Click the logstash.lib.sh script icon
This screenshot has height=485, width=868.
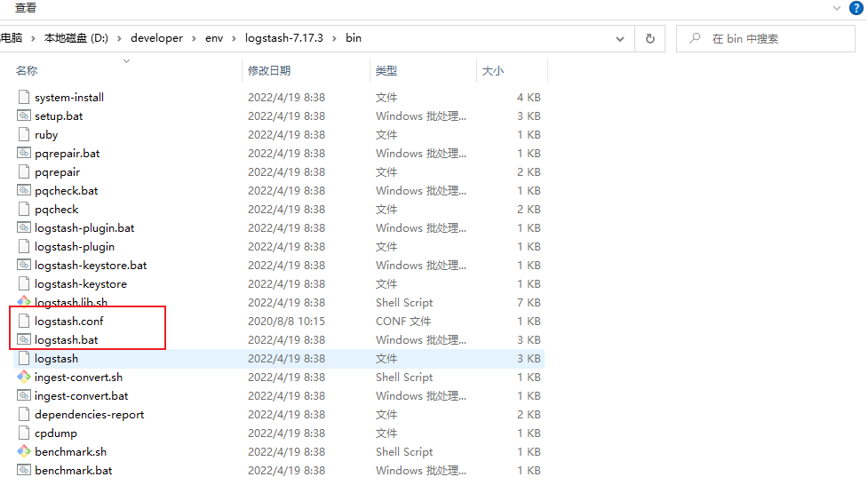[24, 302]
